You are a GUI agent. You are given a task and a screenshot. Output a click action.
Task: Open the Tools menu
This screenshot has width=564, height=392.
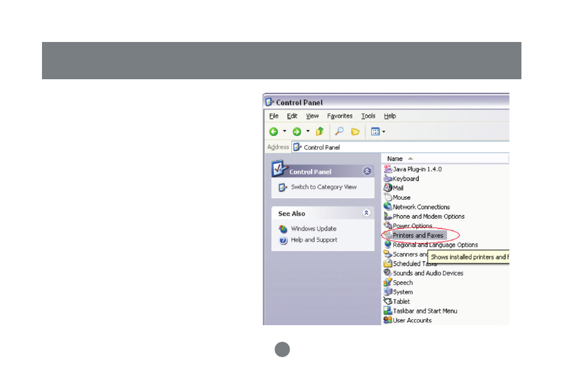[x=368, y=116]
